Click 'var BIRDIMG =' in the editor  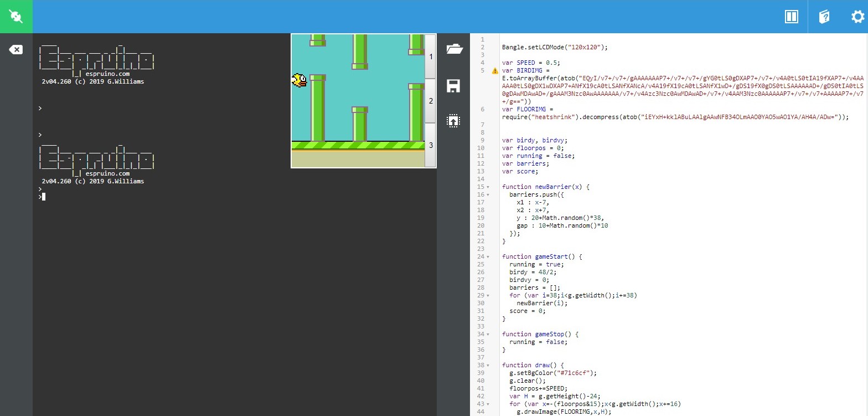(x=525, y=70)
